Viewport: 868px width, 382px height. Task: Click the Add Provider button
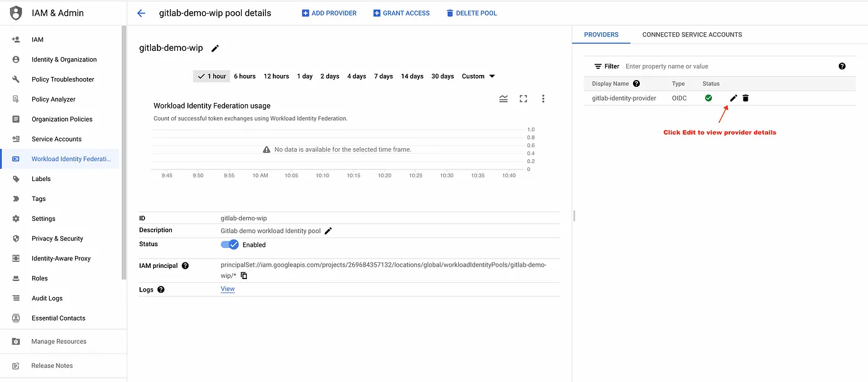[x=329, y=13]
